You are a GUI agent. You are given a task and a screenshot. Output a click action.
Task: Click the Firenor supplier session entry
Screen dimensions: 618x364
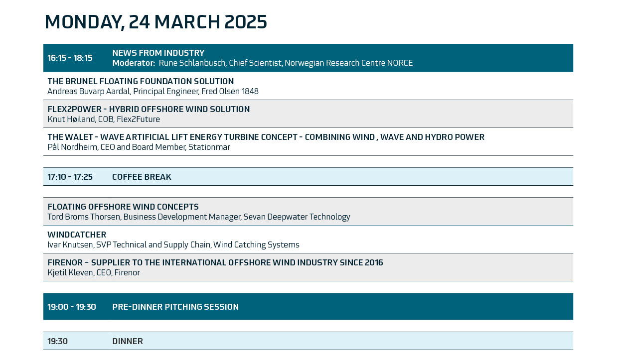click(215, 262)
